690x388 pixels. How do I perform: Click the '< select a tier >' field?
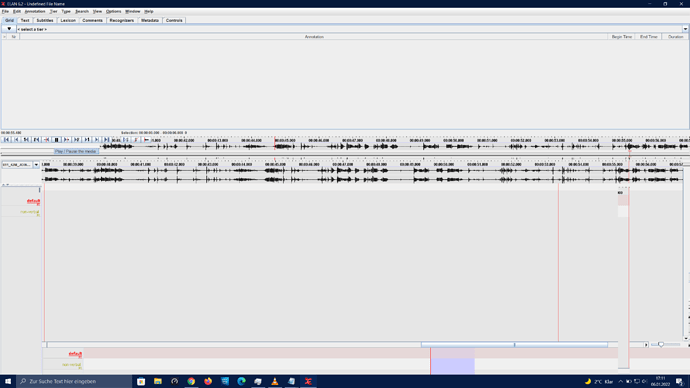click(349, 29)
